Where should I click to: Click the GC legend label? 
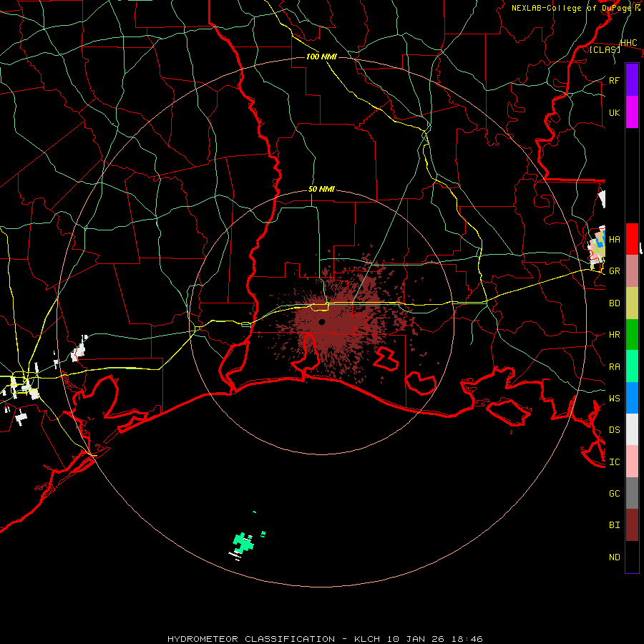pyautogui.click(x=614, y=493)
